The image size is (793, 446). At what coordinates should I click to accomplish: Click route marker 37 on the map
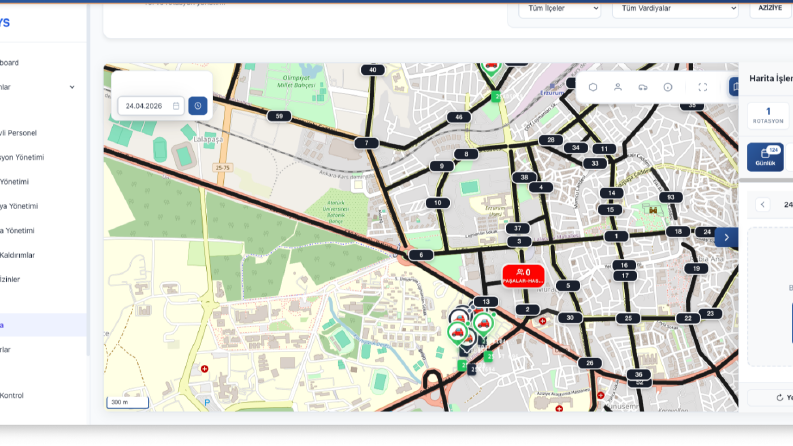pyautogui.click(x=517, y=228)
